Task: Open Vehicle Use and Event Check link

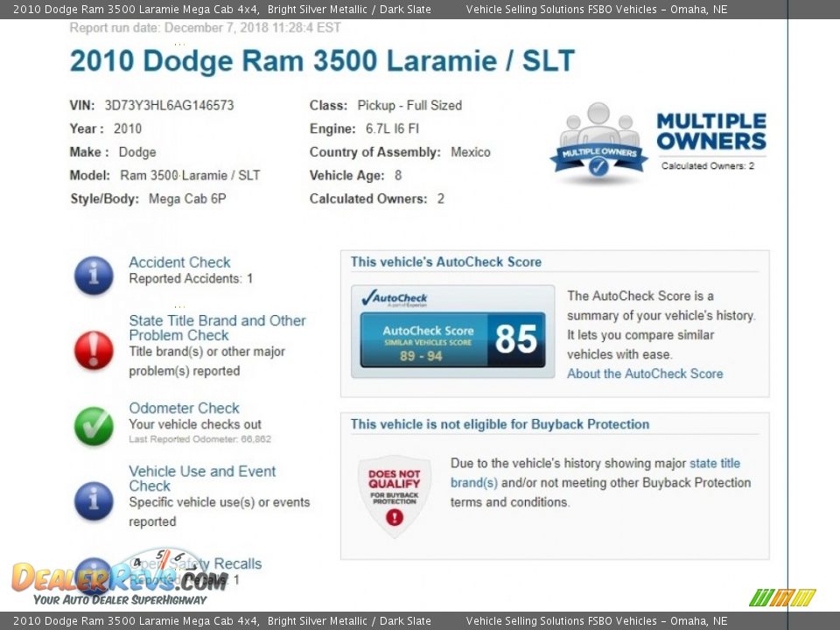Action: click(202, 479)
